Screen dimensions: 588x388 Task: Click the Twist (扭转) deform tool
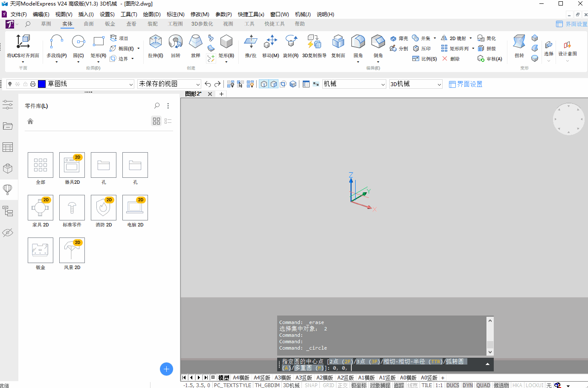coord(519,46)
